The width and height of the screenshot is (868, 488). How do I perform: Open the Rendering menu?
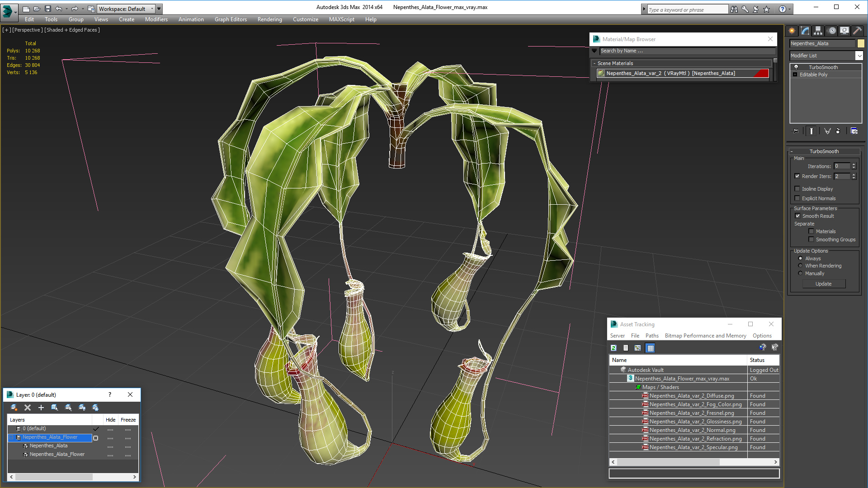point(269,19)
